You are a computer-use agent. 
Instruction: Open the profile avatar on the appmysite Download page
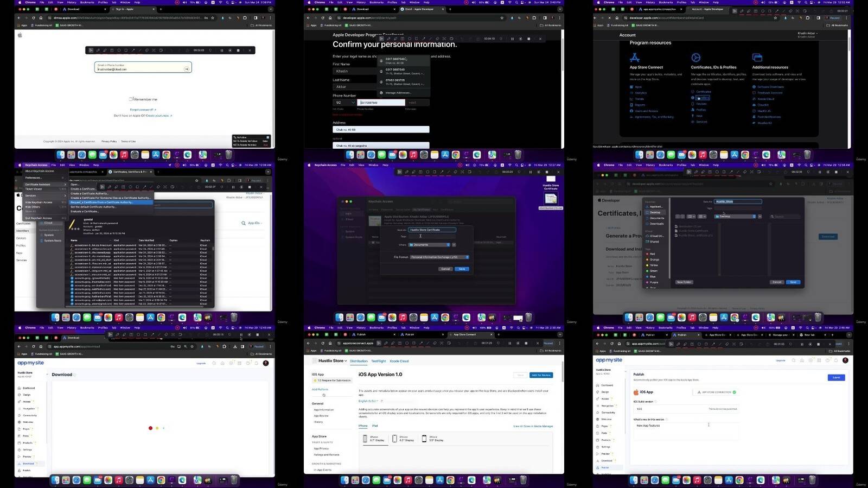pyautogui.click(x=266, y=363)
